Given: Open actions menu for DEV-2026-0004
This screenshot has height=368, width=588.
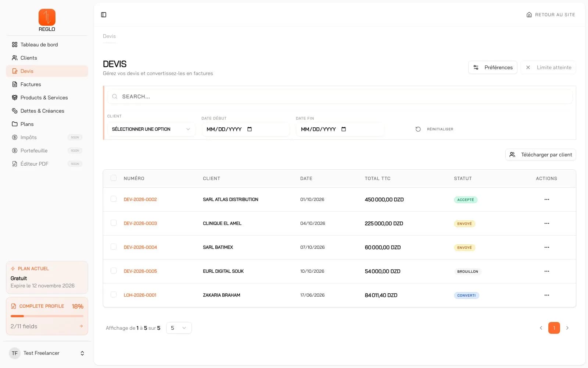Looking at the screenshot, I should click(x=547, y=247).
